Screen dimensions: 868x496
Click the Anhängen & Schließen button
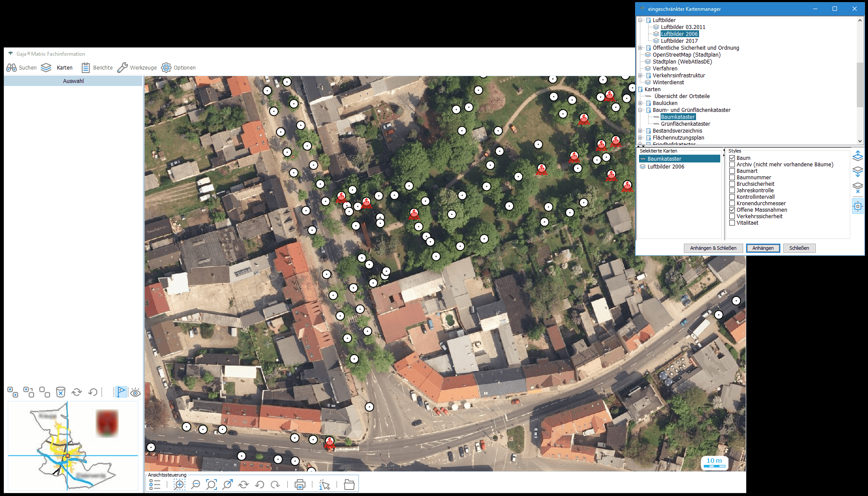[x=713, y=248]
